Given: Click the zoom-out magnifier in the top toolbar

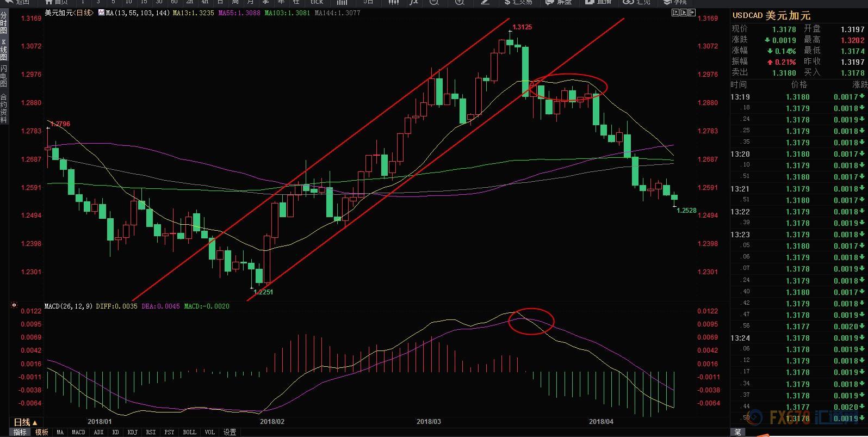Looking at the screenshot, I should pos(434,2).
